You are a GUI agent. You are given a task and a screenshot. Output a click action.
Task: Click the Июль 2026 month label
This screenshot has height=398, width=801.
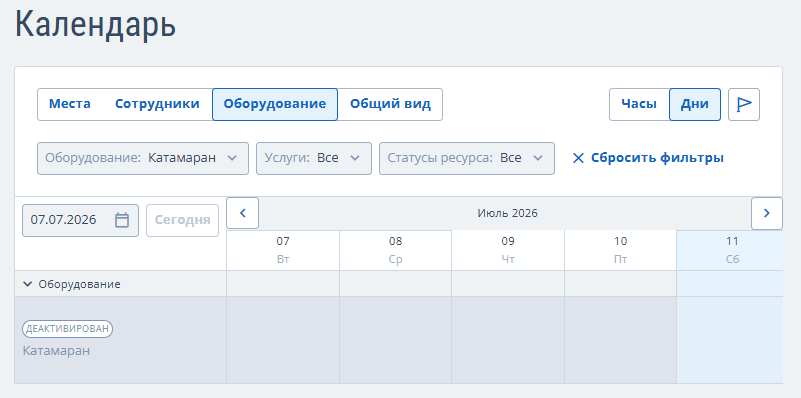pos(508,213)
